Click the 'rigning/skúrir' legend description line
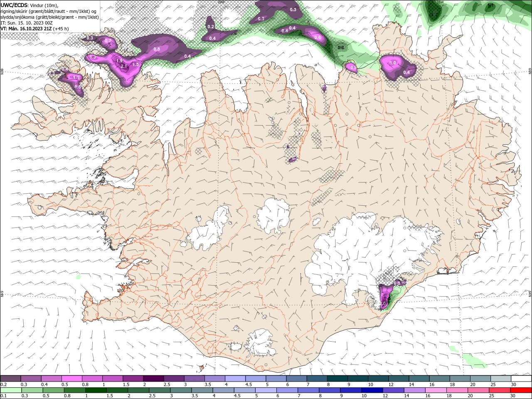 [x=48, y=11]
